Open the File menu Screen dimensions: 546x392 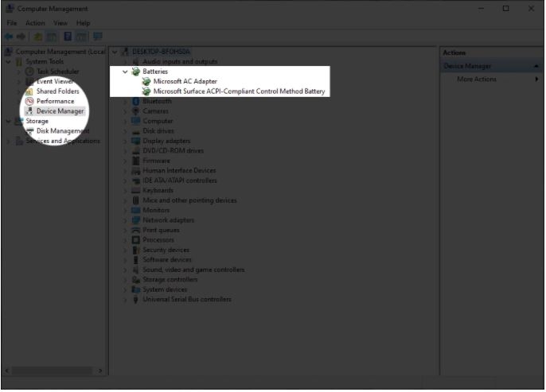(11, 23)
